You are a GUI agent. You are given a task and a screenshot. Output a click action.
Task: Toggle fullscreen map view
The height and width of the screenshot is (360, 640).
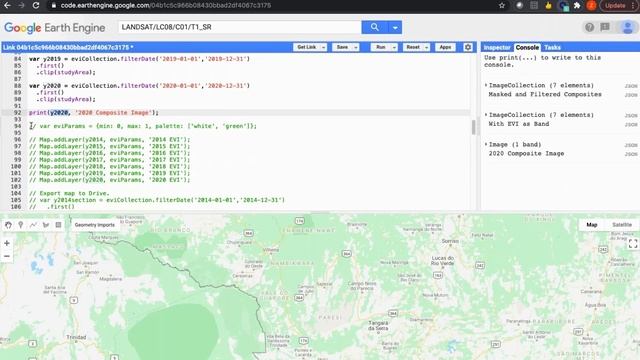pyautogui.click(x=633, y=244)
